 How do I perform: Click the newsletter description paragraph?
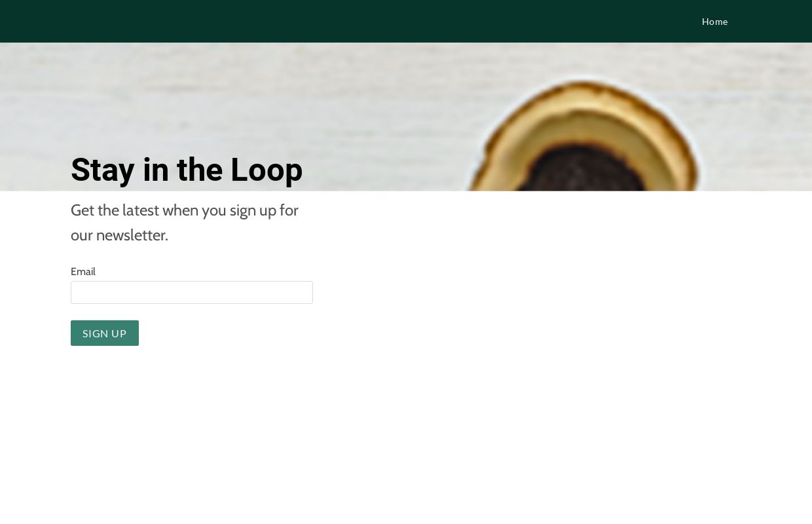[185, 223]
